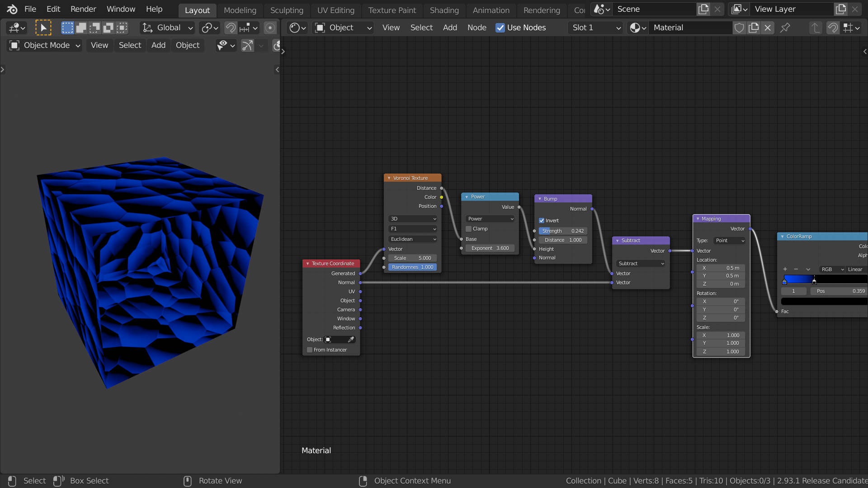Unlink the material with the X button
The width and height of the screenshot is (868, 488).
[x=767, y=28]
